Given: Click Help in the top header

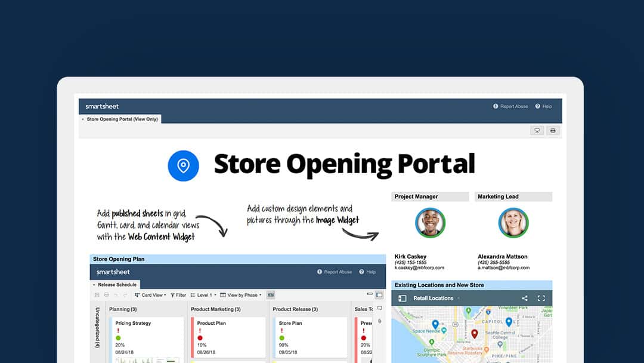Looking at the screenshot, I should (x=543, y=106).
